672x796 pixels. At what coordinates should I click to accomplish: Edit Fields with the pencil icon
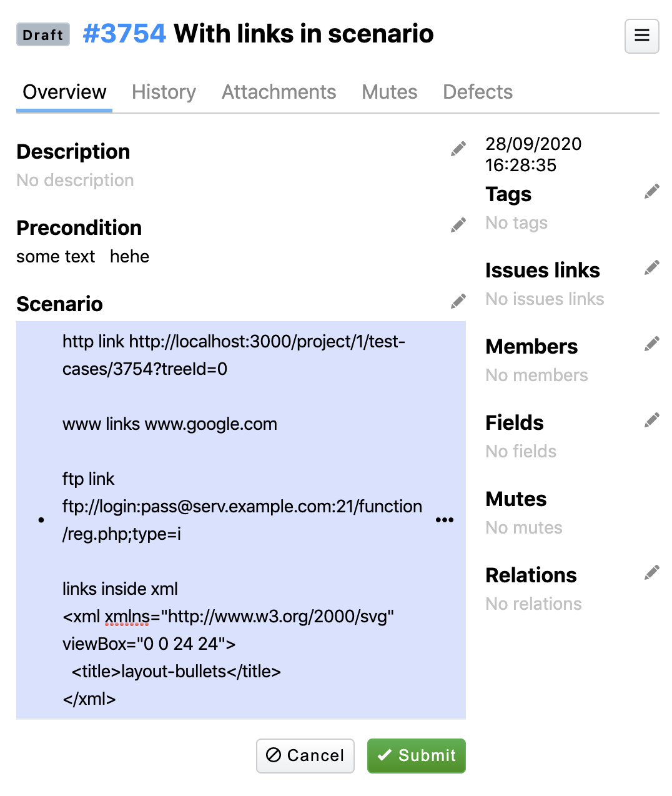click(652, 420)
